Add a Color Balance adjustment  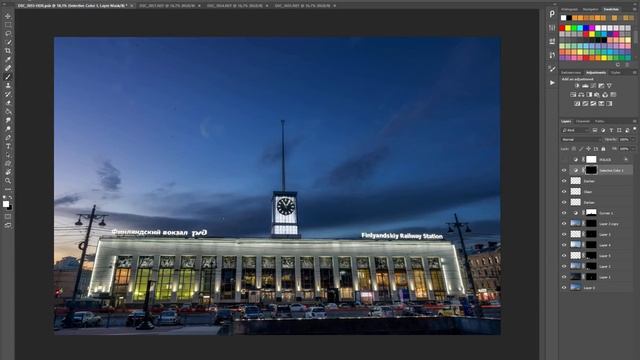[x=581, y=95]
